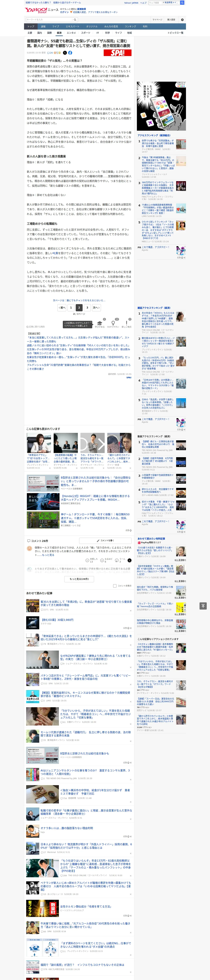Report the article via 記事に関する報告
The width and height of the screenshot is (210, 980).
click(36, 327)
